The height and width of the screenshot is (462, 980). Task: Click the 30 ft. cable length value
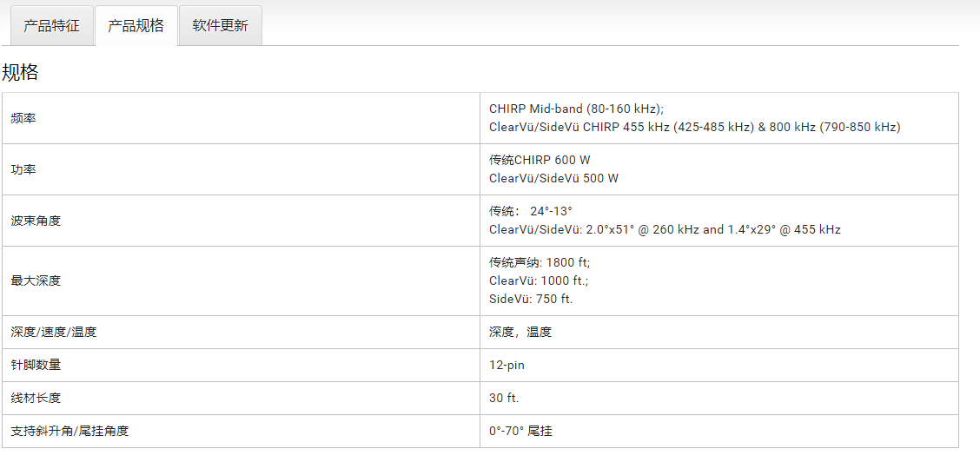pos(504,398)
